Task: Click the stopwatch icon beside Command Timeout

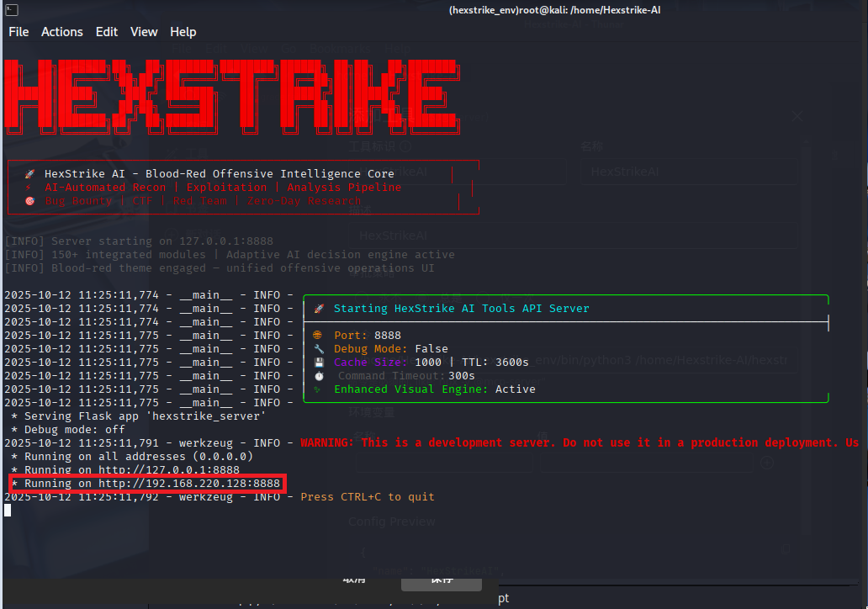Action: [318, 376]
